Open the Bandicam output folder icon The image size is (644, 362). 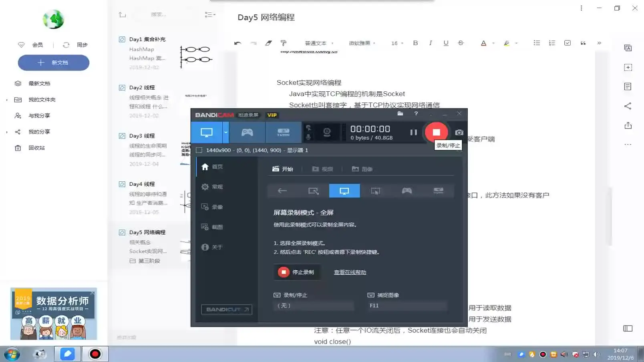[x=400, y=114]
